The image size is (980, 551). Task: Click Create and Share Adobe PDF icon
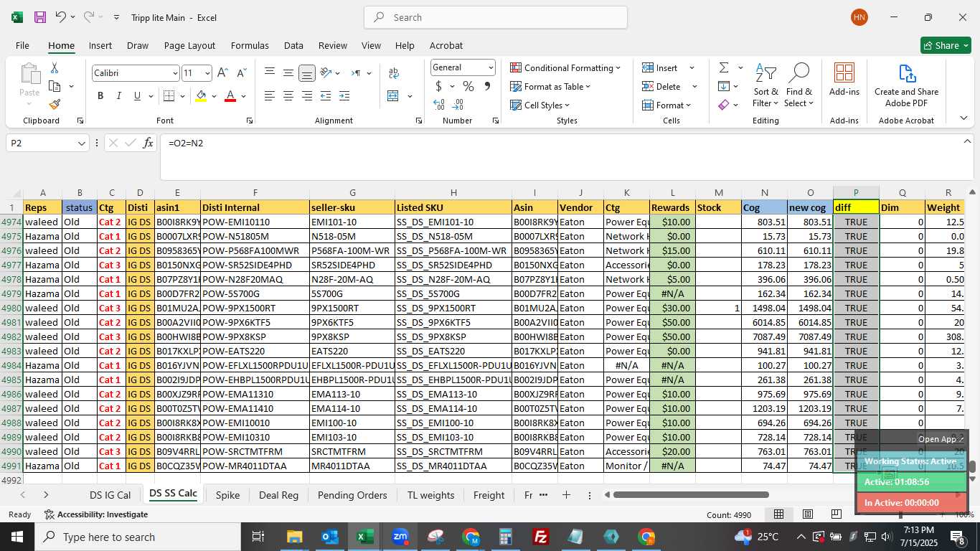pos(906,85)
